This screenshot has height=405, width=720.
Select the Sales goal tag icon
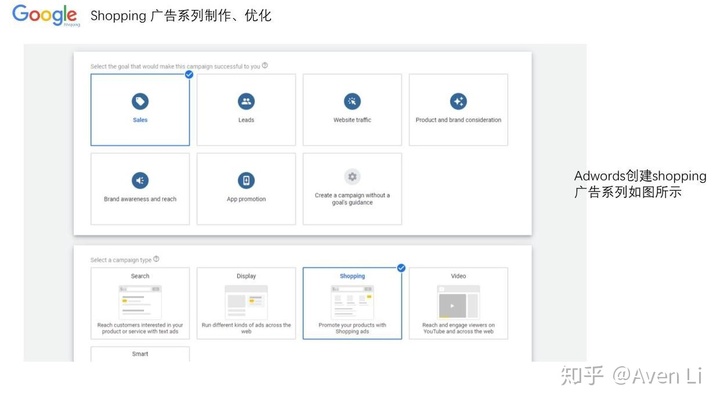click(x=140, y=101)
